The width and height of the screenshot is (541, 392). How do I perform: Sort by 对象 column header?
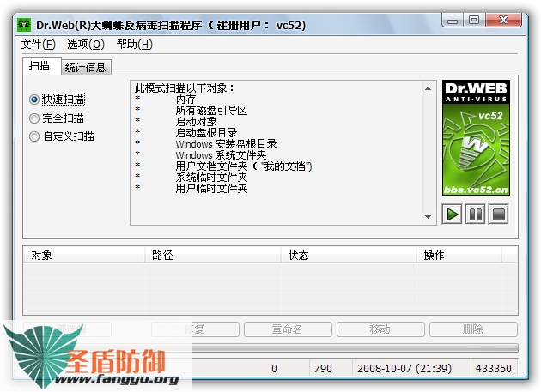84,255
